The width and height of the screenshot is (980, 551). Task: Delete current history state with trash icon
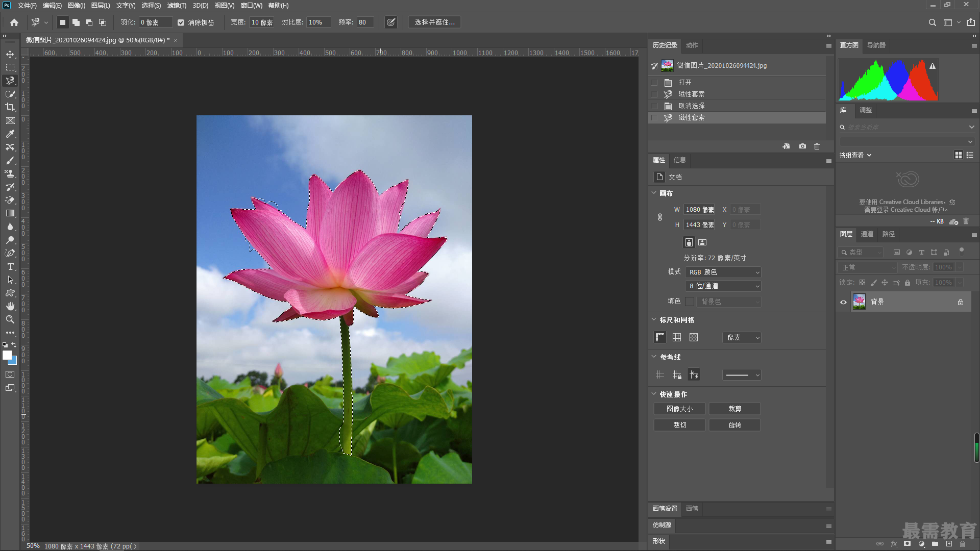click(x=817, y=146)
